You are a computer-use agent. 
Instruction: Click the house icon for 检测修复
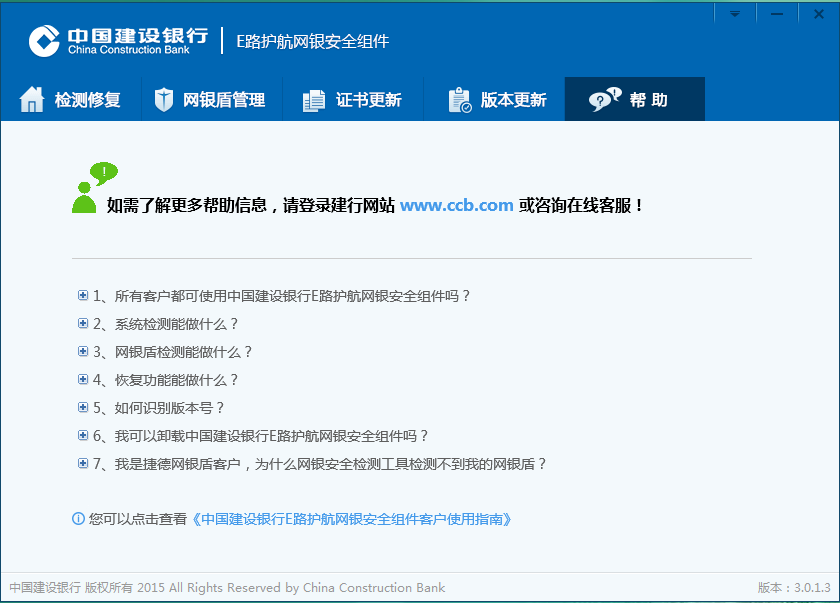[x=32, y=100]
